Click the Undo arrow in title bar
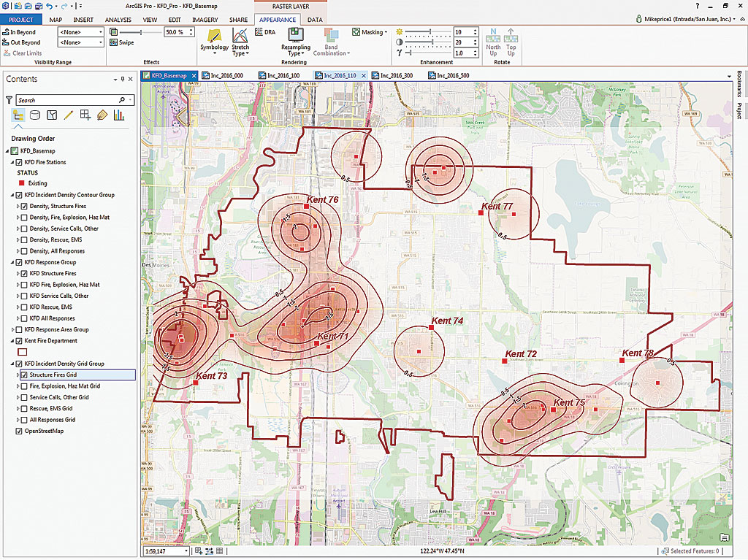 pyautogui.click(x=49, y=6)
